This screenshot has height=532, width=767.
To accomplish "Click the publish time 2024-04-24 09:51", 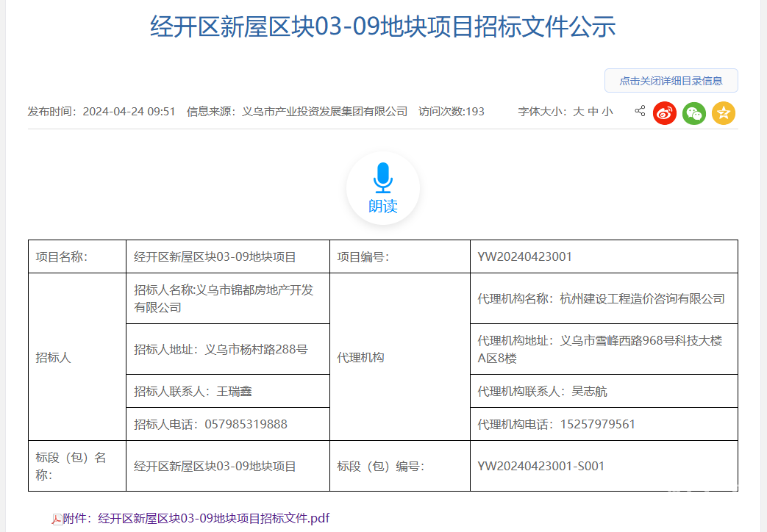I will pyautogui.click(x=129, y=112).
